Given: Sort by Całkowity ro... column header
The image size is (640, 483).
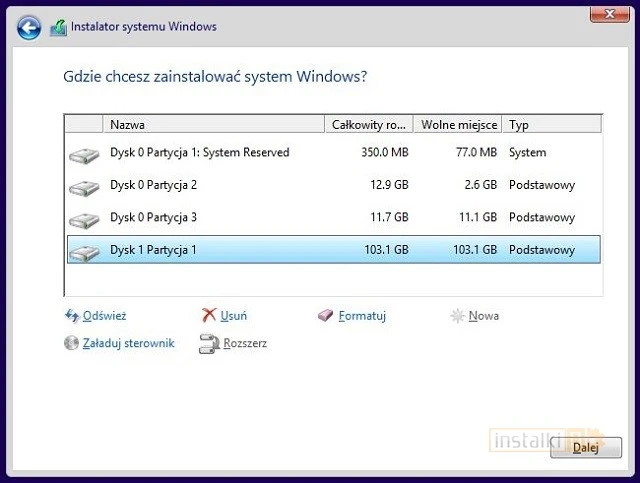Looking at the screenshot, I should click(369, 125).
